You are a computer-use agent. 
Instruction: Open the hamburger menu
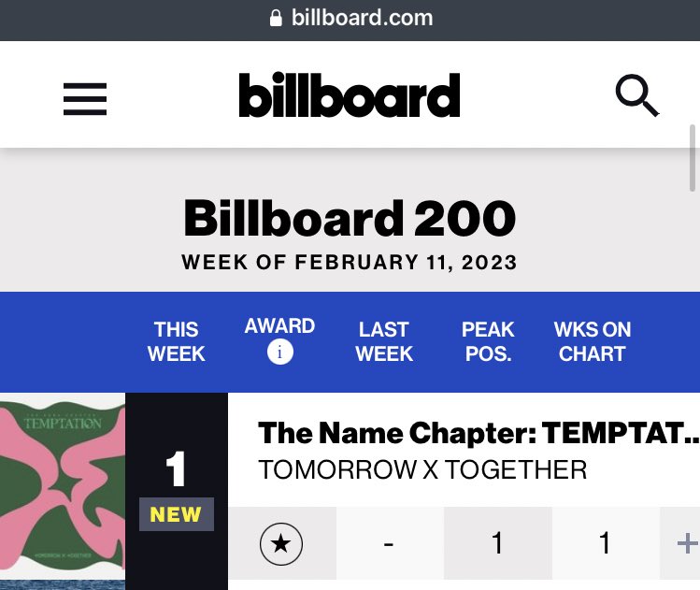tap(85, 99)
